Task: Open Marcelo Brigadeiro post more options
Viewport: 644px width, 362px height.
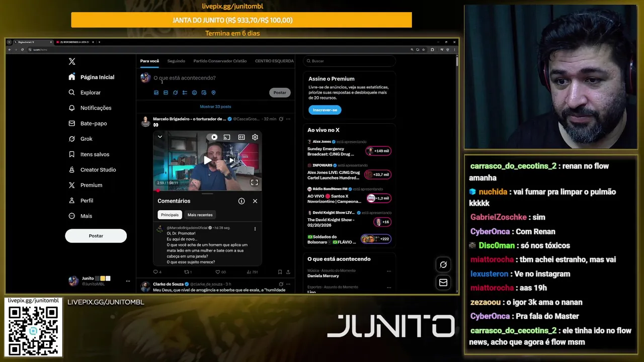Action: pos(288,119)
